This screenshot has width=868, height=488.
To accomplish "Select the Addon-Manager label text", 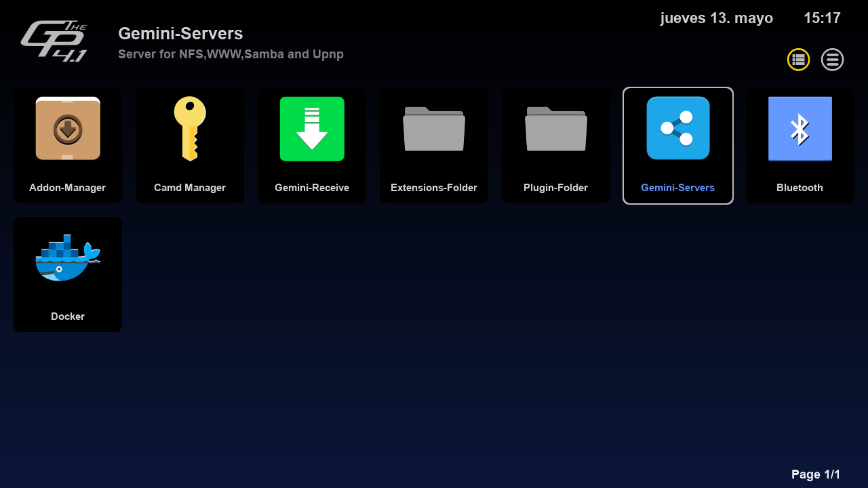I will (x=68, y=188).
